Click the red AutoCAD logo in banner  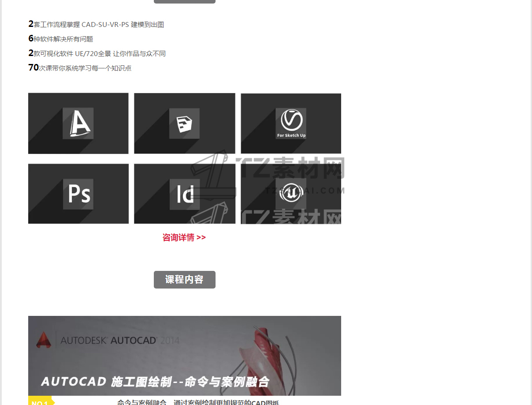point(44,339)
